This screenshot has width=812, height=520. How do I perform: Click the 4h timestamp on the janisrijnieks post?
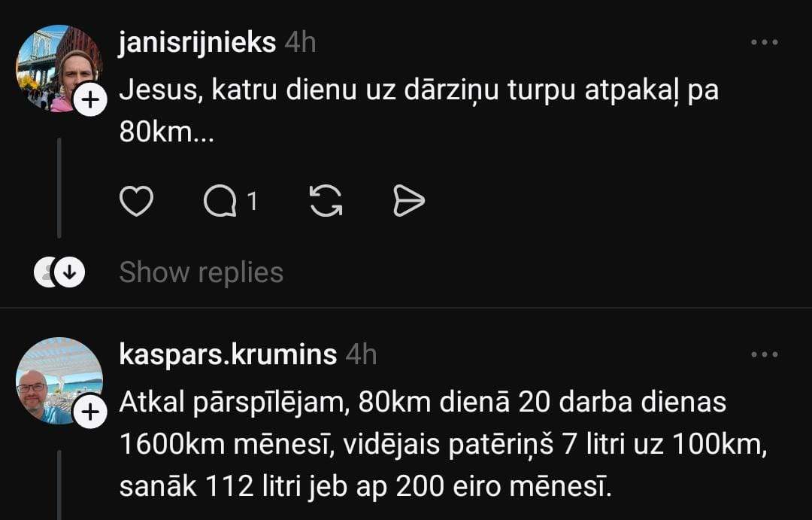[300, 42]
